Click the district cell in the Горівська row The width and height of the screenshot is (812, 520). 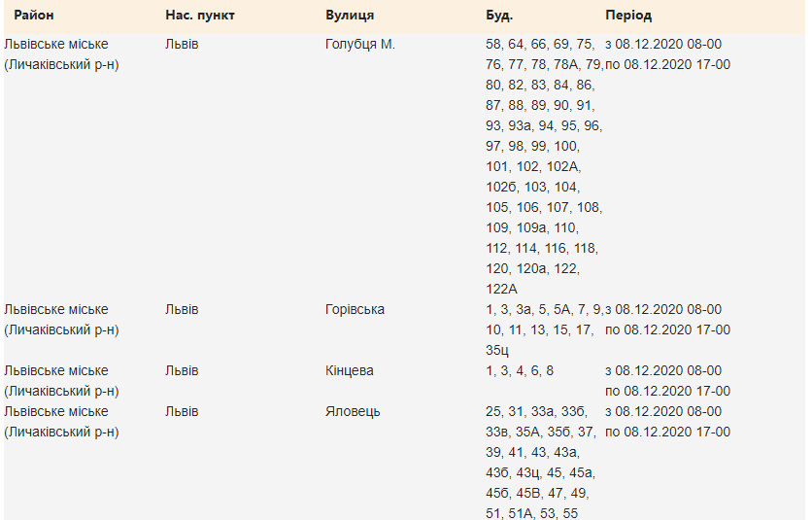click(x=61, y=320)
